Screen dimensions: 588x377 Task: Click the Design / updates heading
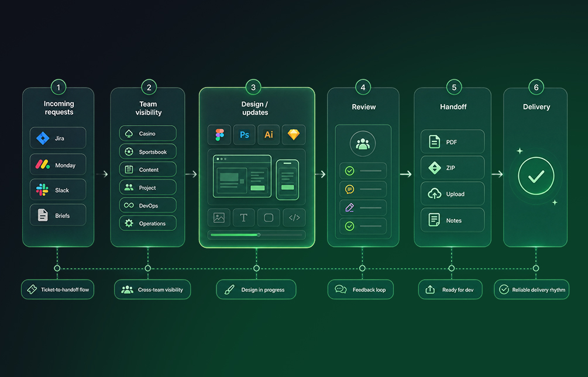point(255,108)
